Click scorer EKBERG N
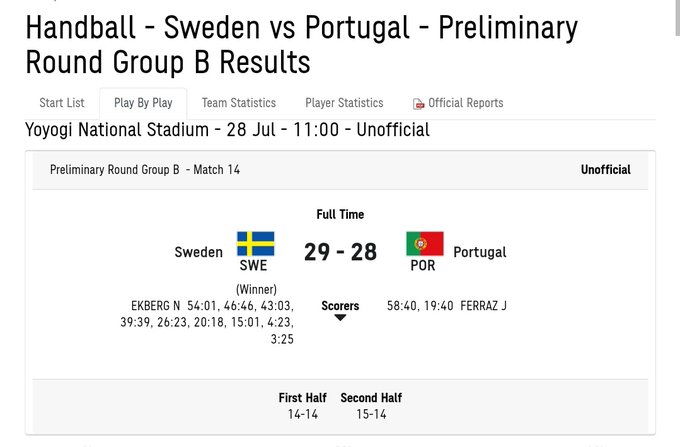 (x=156, y=305)
